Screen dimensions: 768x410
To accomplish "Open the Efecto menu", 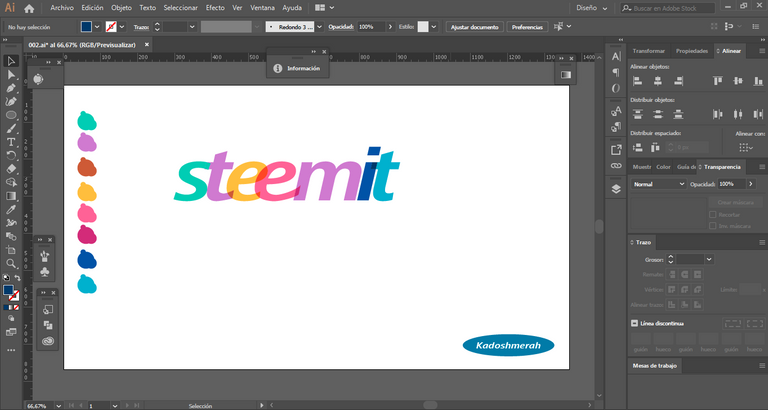I will pyautogui.click(x=215, y=8).
